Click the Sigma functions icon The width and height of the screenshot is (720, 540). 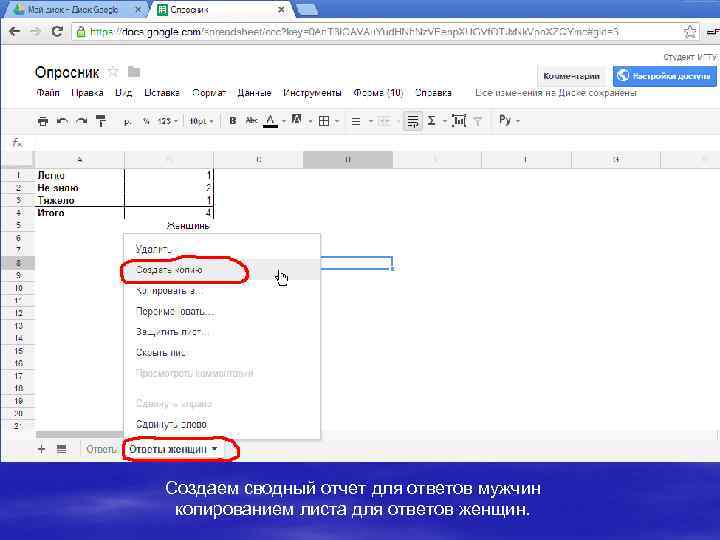[432, 121]
